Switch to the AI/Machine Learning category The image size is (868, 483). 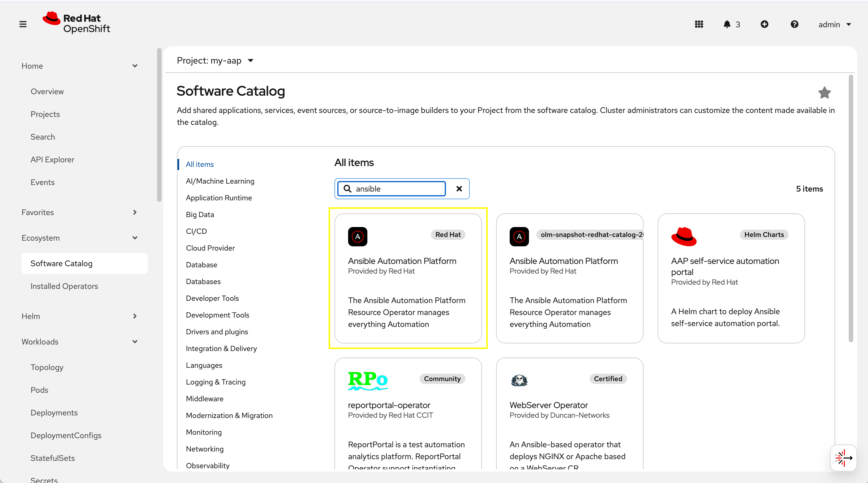[x=220, y=181]
